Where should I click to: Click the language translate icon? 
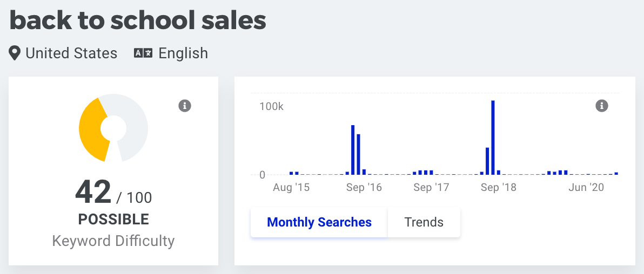point(143,53)
